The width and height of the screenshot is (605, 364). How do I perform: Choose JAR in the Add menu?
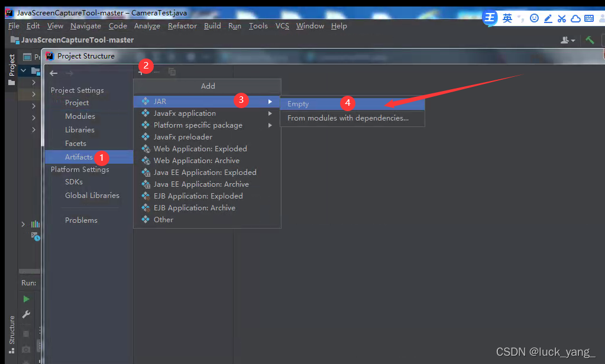point(207,102)
